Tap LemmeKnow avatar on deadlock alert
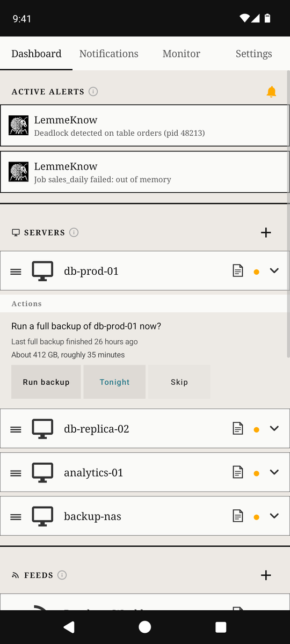Screen dimensions: 290x644 pyautogui.click(x=19, y=126)
